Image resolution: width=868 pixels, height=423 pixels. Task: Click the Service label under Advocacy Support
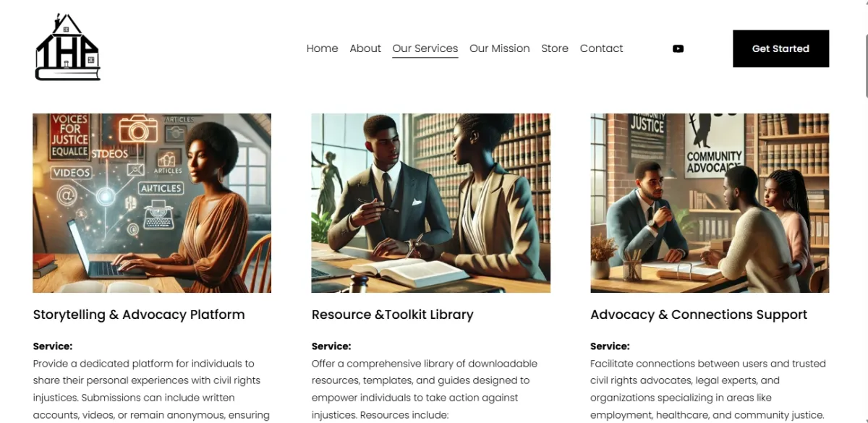point(610,346)
